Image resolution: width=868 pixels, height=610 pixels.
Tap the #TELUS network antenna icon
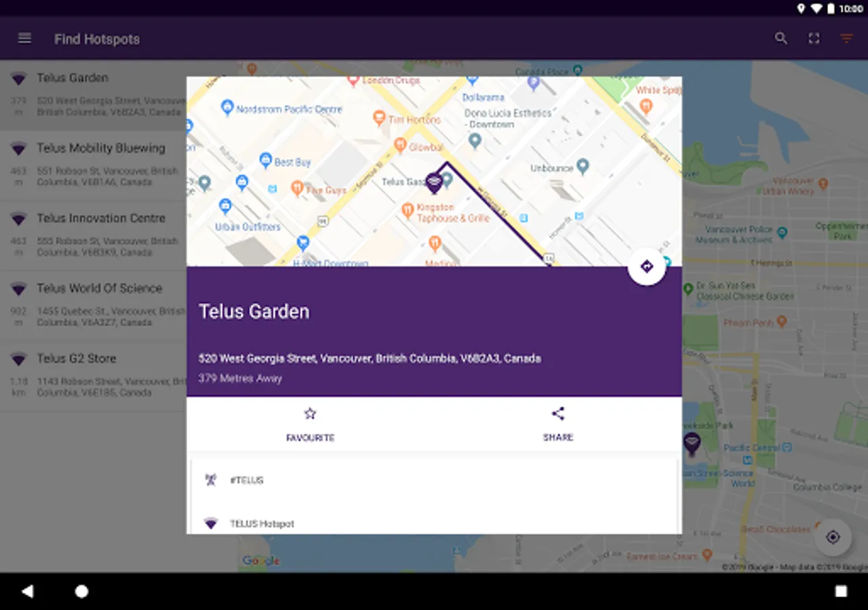(211, 480)
